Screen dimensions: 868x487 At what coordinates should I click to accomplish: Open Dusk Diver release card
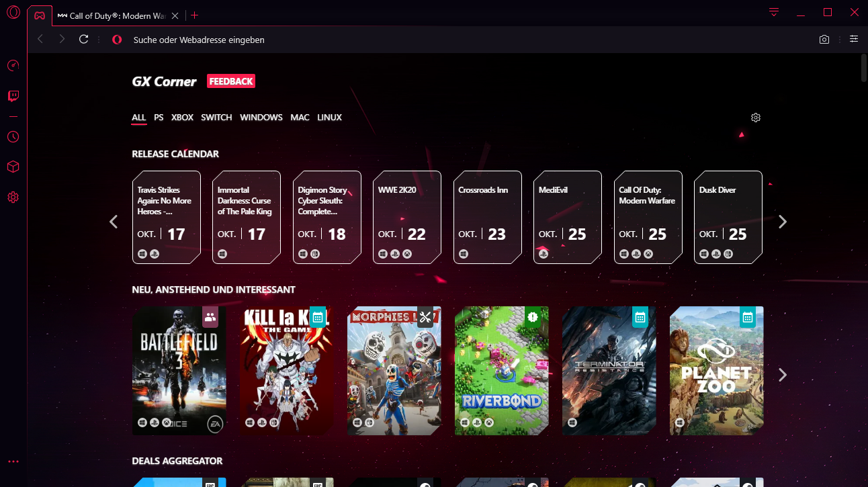[728, 218]
